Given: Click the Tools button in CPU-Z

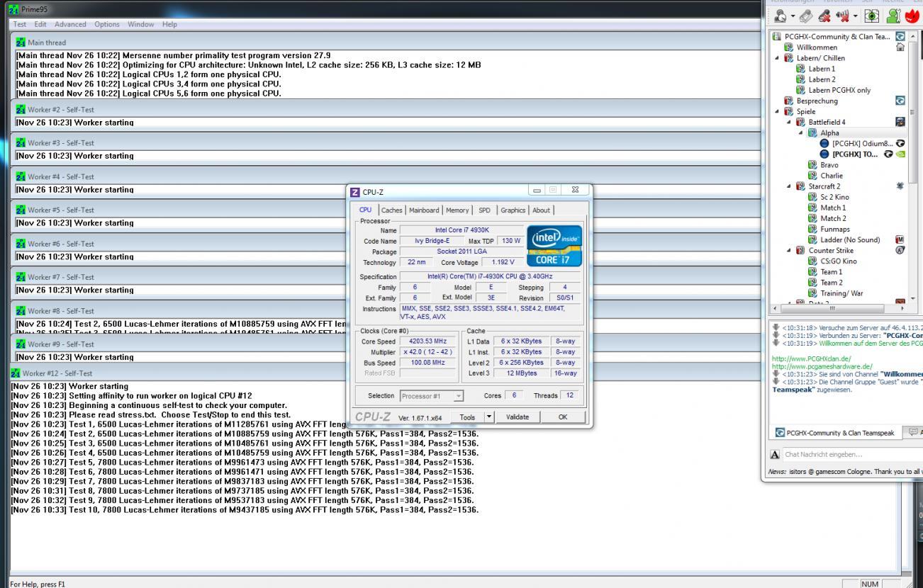Looking at the screenshot, I should tap(466, 417).
